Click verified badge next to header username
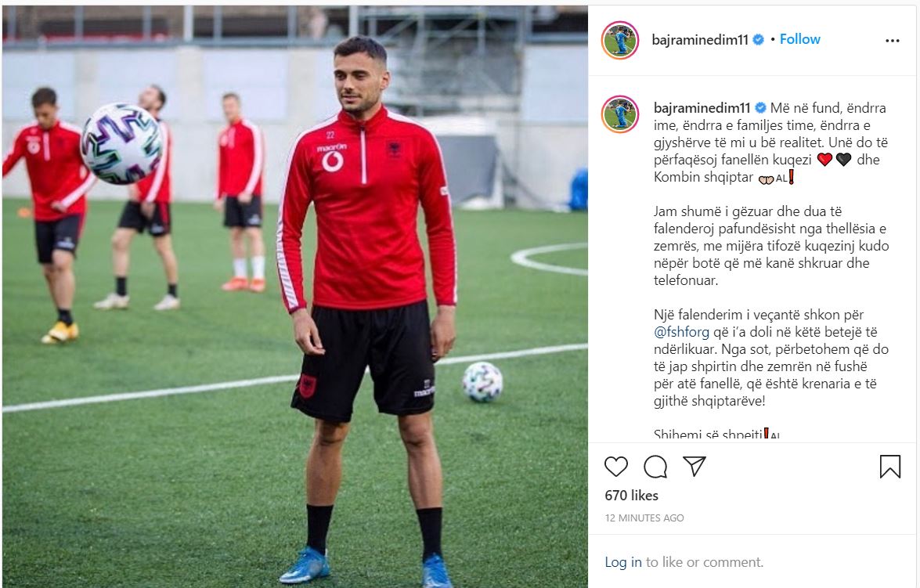Viewport: 920px width, 588px height. click(x=758, y=40)
